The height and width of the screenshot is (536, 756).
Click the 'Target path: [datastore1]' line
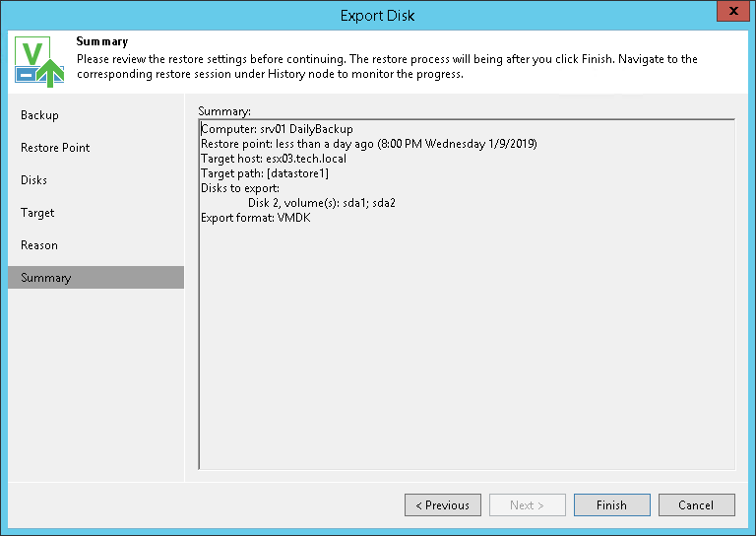(265, 173)
